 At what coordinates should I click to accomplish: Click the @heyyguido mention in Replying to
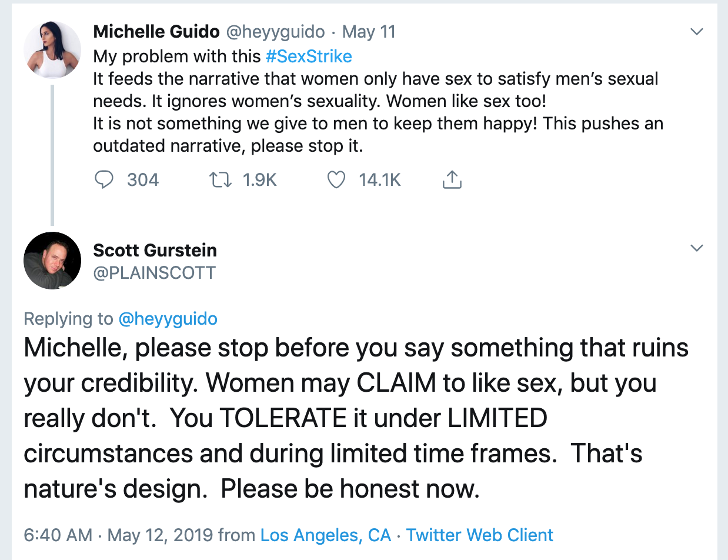(168, 319)
